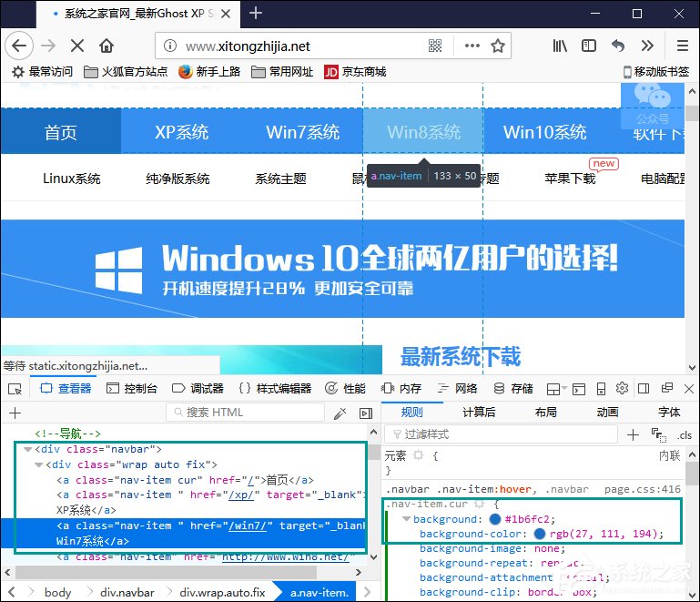Click the 搜索 HTML search field
The height and width of the screenshot is (602, 700).
pos(246,413)
